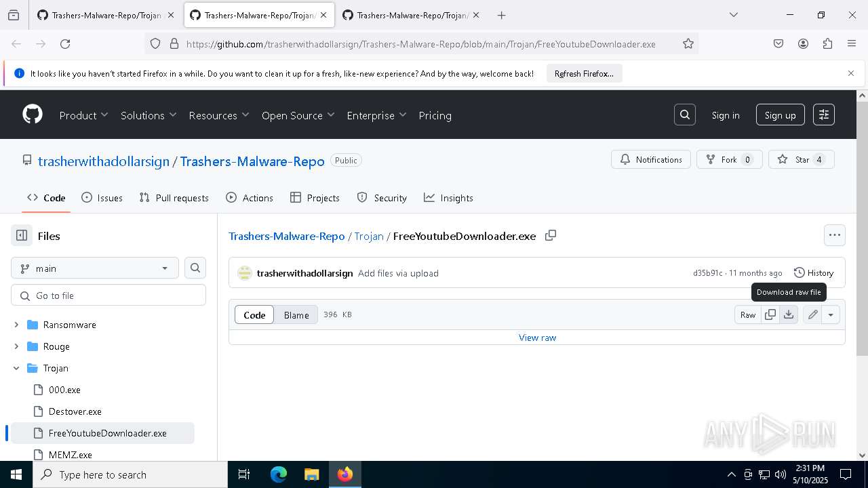Click the Pricing link

click(435, 115)
